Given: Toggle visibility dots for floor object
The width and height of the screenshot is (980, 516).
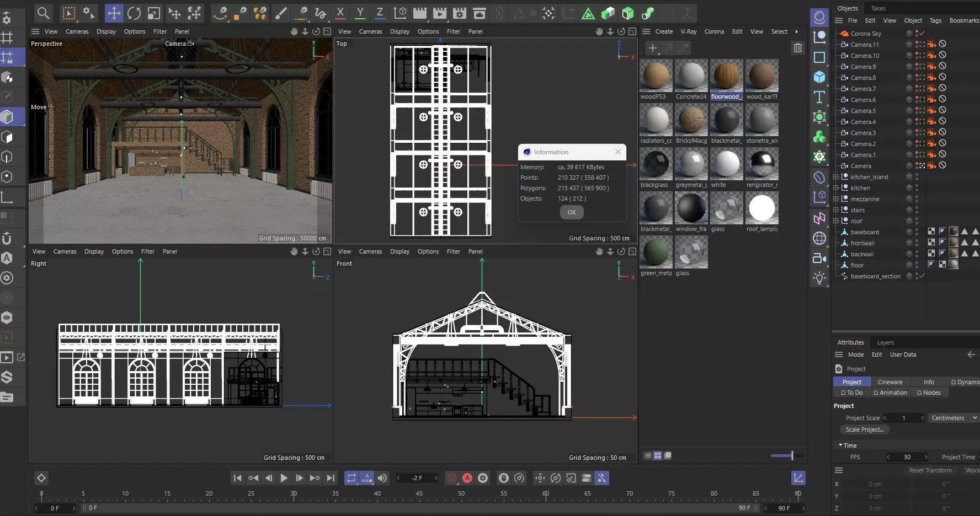Looking at the screenshot, I should point(917,265).
